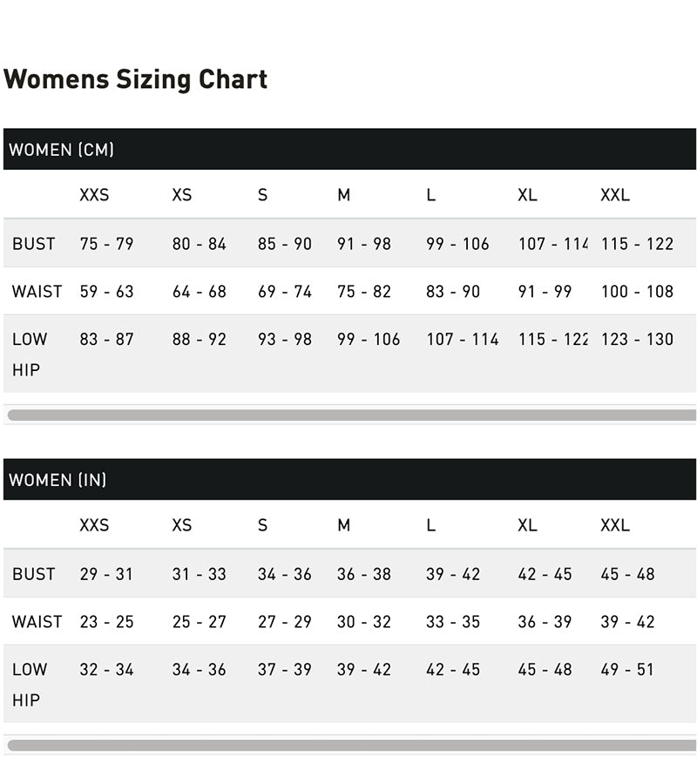
Task: Select the 99 - 106 bust cell for size L
Action: [x=457, y=244]
